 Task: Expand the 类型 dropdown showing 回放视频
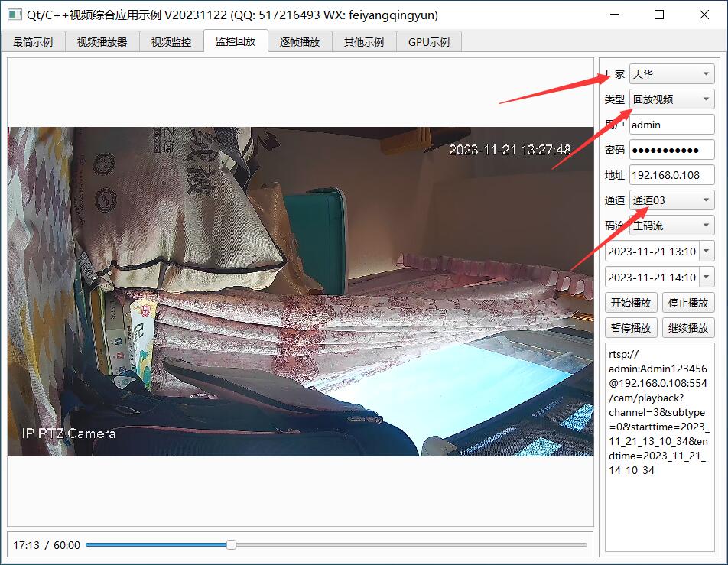click(x=671, y=99)
